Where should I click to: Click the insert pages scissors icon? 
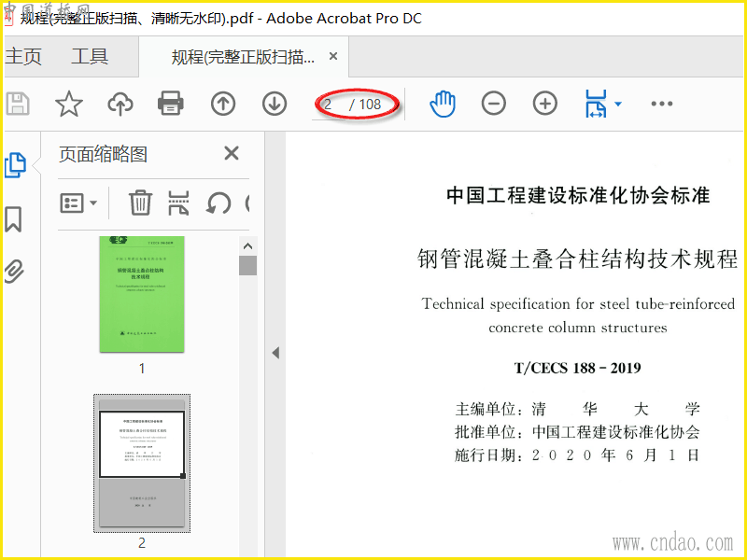pos(178,203)
